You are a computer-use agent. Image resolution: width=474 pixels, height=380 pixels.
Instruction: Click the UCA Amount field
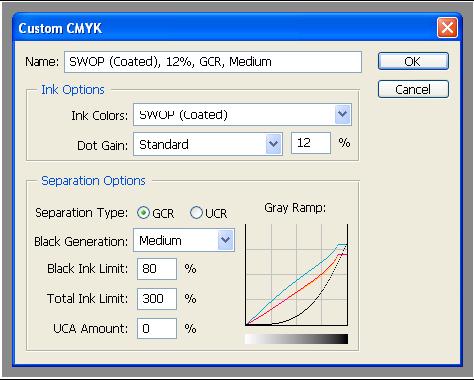point(157,329)
